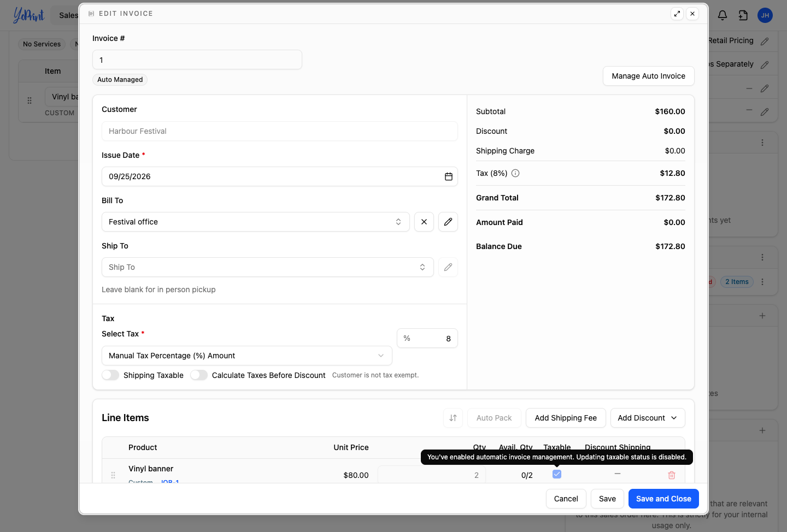Click the pencil next to 's Separately'

tap(765, 64)
